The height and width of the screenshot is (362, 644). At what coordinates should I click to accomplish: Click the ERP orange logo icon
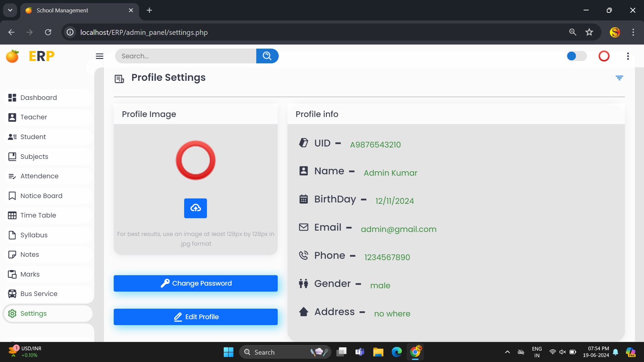(12, 56)
